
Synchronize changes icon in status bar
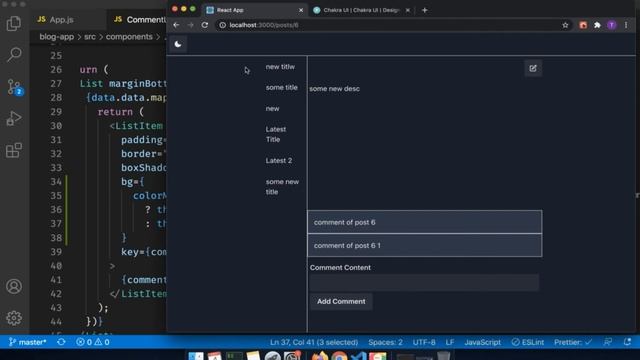(61, 342)
